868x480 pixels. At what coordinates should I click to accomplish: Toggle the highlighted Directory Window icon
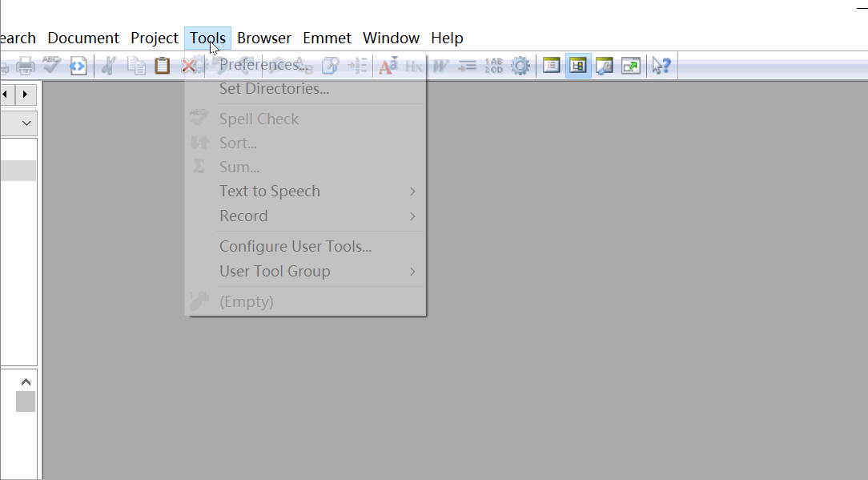[x=578, y=66]
